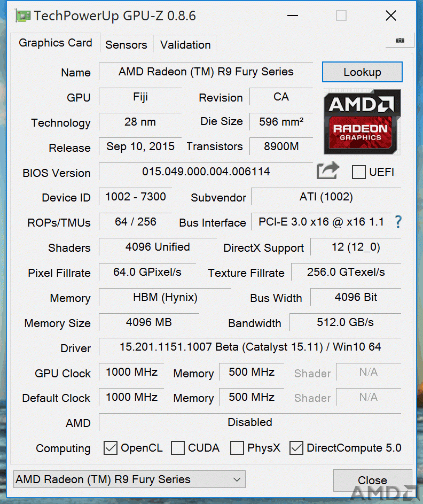Viewport: 423px width, 504px height.
Task: Click the Subvendor value ATI (1002)
Action: tap(326, 197)
